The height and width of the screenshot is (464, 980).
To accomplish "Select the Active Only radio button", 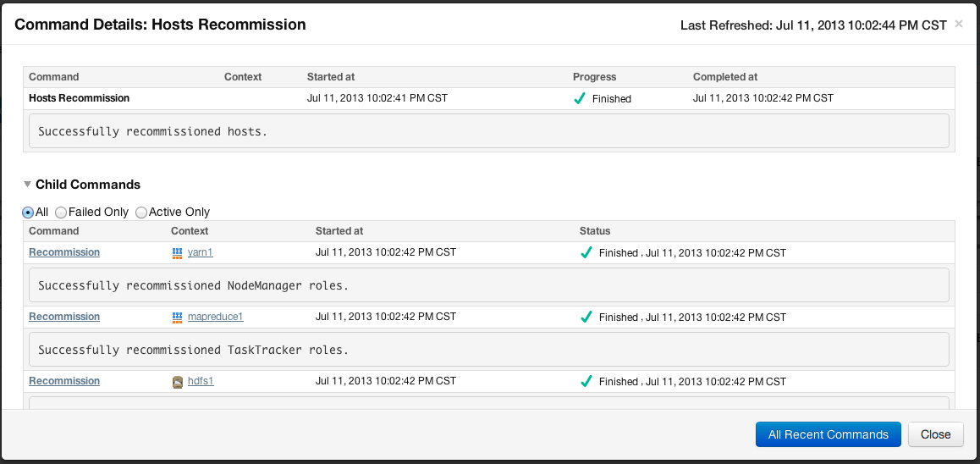I will click(141, 213).
